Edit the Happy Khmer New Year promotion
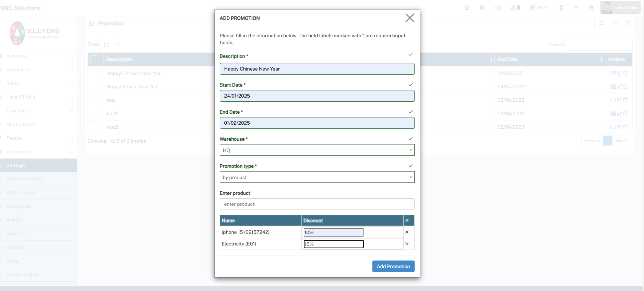 (x=619, y=87)
